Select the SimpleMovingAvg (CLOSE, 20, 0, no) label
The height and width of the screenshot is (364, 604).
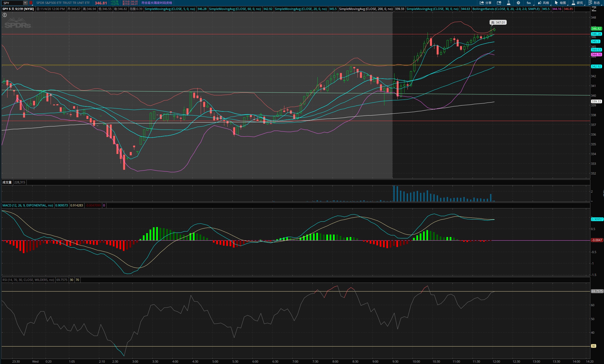point(301,9)
